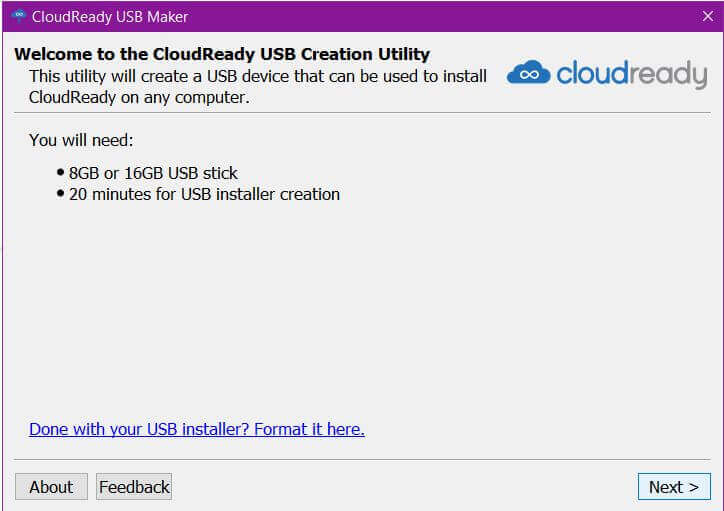Open the Feedback form

click(x=134, y=487)
